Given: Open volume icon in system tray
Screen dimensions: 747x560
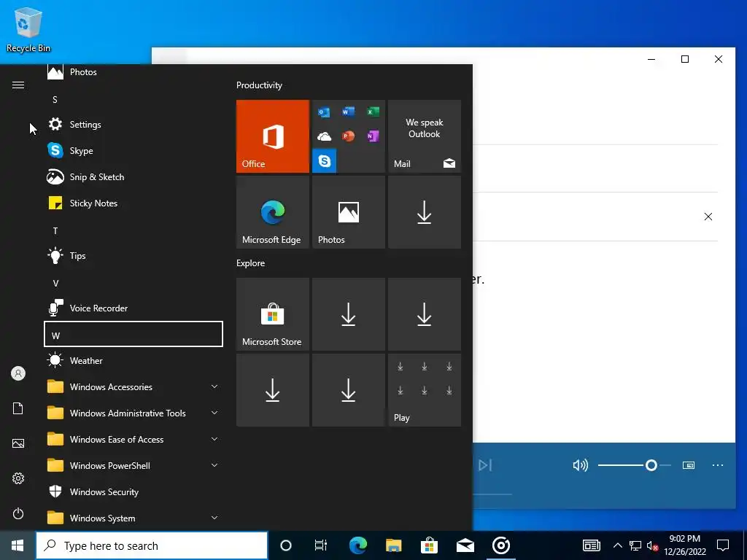Looking at the screenshot, I should pos(653,545).
